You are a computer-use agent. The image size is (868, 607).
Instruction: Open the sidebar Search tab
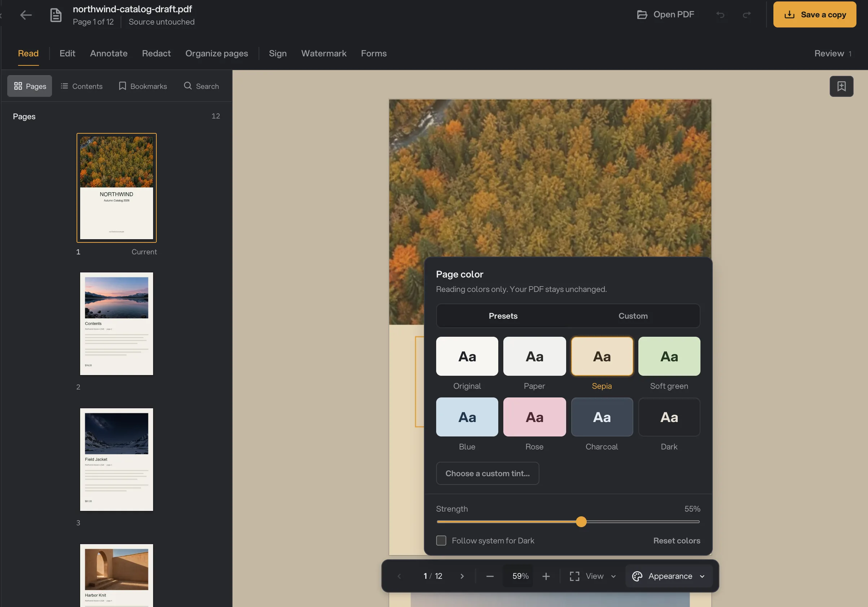pos(201,86)
